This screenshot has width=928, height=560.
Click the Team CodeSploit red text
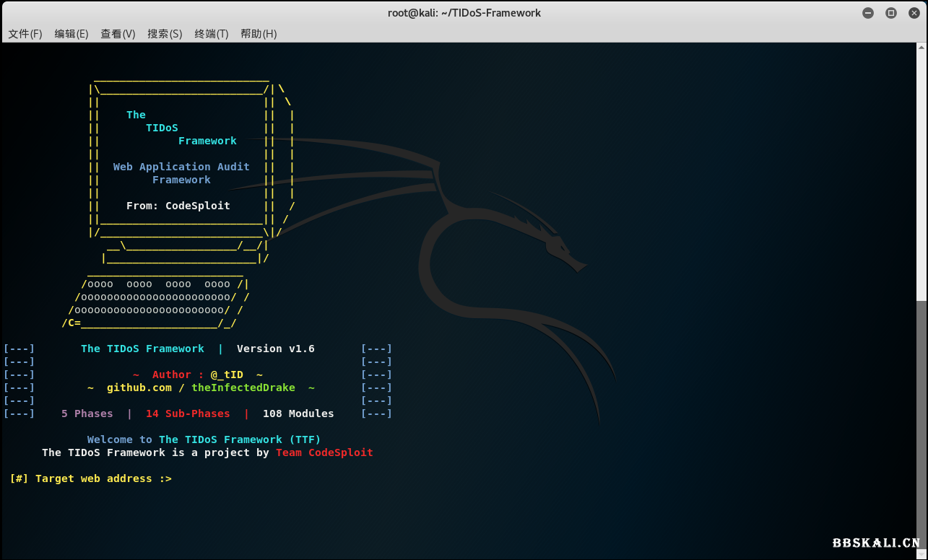pos(324,452)
